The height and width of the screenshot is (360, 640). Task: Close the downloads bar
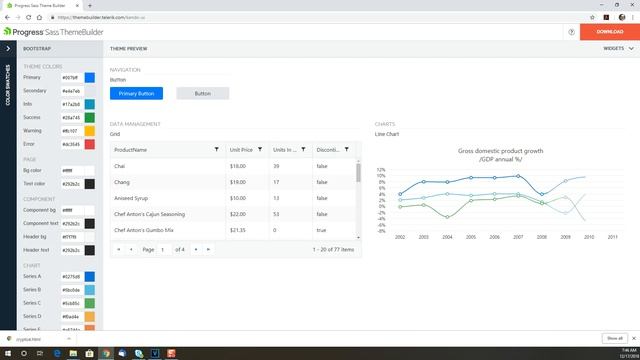(634, 338)
